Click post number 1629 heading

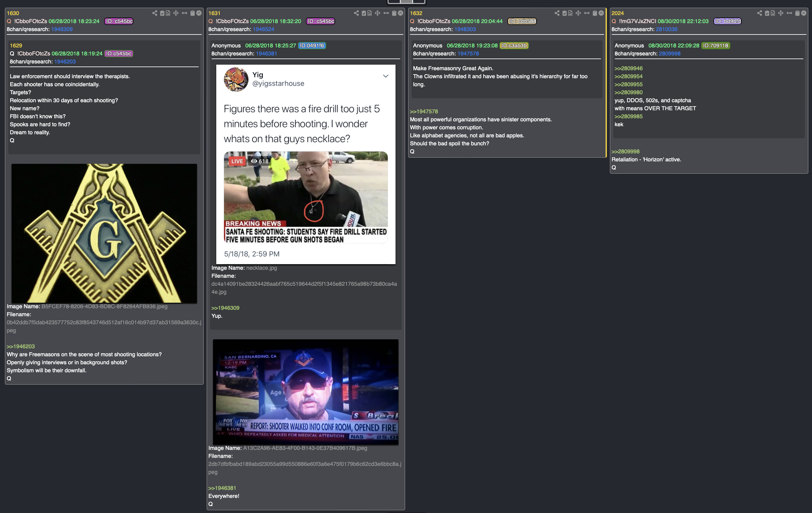pyautogui.click(x=16, y=46)
